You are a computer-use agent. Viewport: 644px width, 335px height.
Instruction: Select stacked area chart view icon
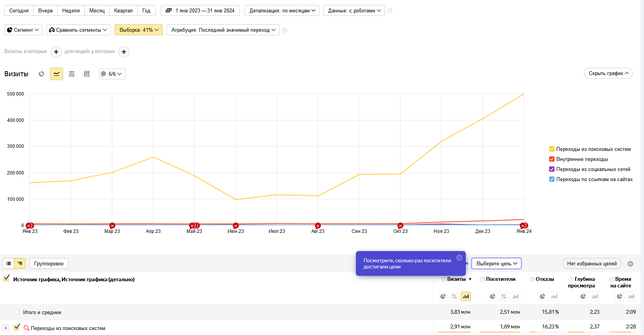72,74
